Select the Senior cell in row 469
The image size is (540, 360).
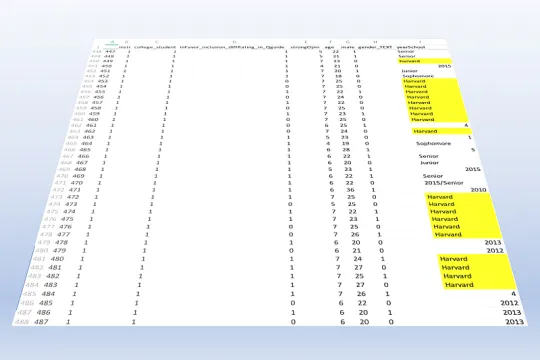[x=433, y=176]
